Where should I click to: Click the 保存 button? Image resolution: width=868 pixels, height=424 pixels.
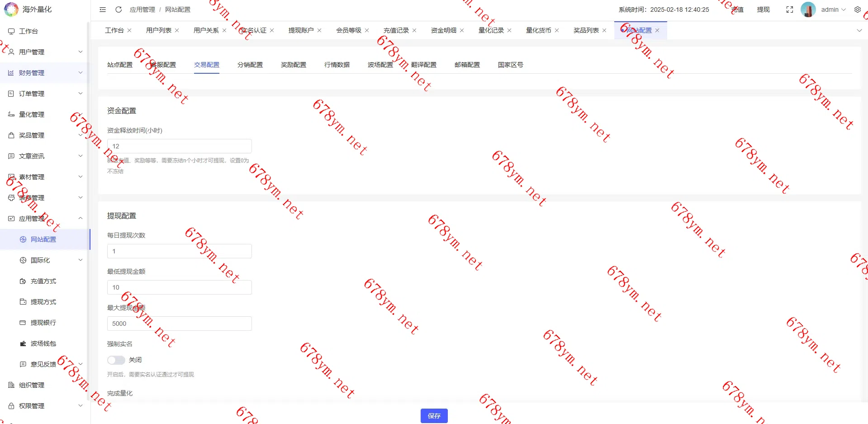click(434, 416)
